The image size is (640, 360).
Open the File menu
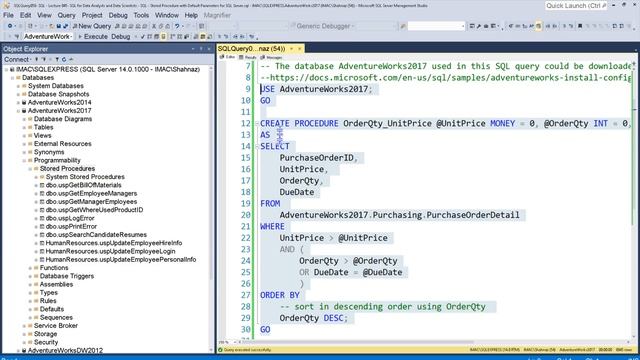click(x=8, y=15)
